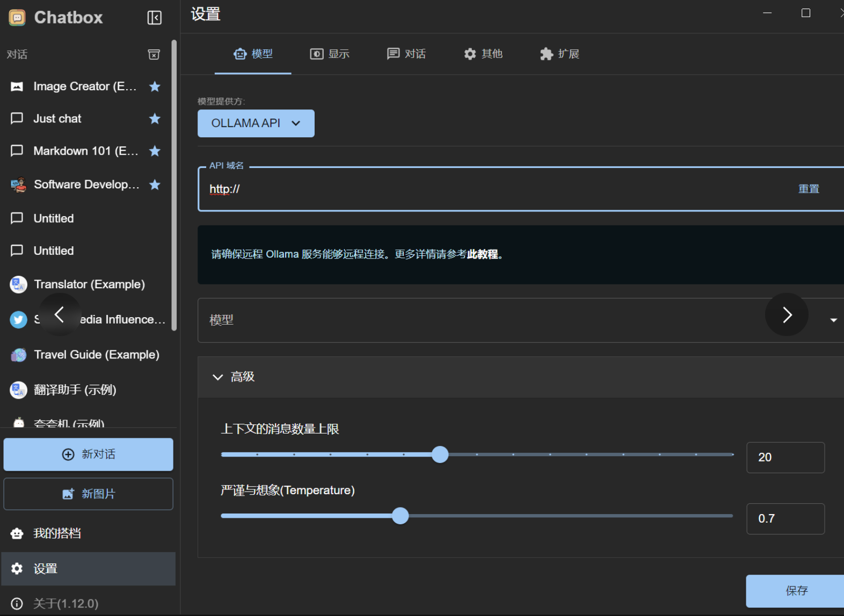Click the context message limit slider handle

coord(440,454)
